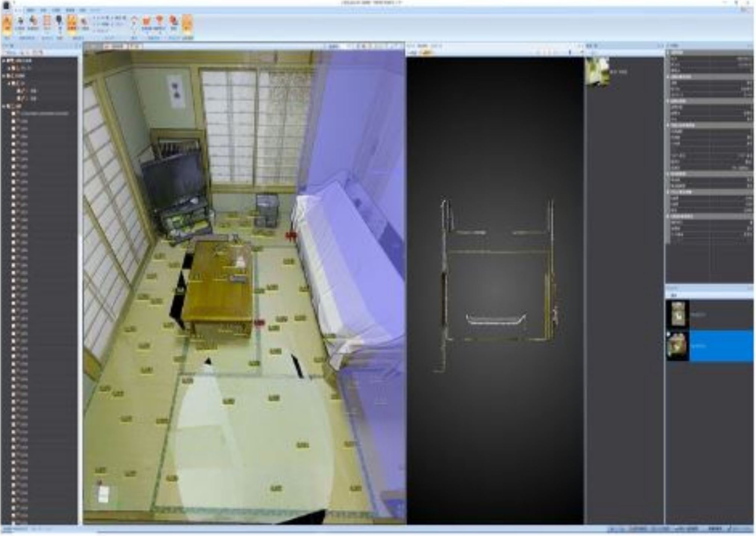Collapse the third root group in left tree

click(x=4, y=106)
